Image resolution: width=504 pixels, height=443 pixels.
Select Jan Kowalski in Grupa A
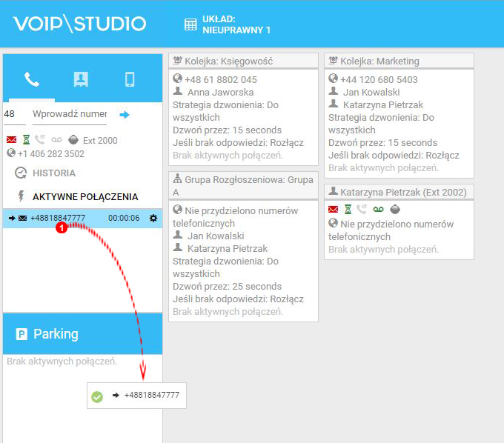tap(216, 236)
